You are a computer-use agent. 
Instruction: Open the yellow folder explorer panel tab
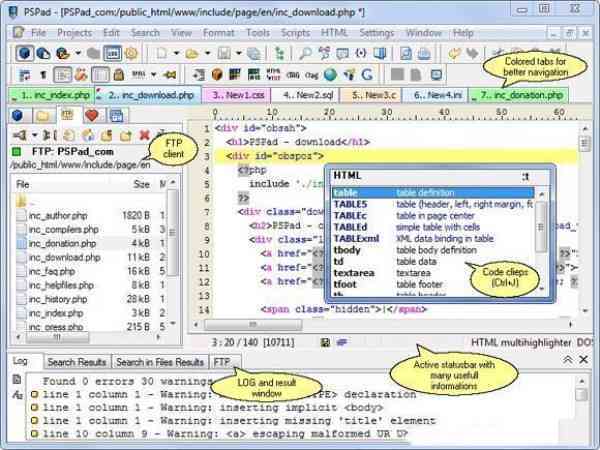pyautogui.click(x=43, y=115)
